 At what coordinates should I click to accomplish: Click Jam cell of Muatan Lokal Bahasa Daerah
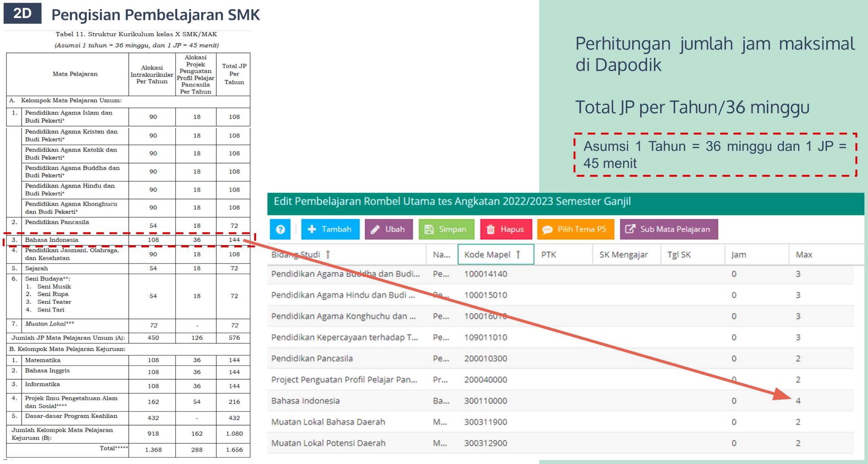(x=734, y=422)
